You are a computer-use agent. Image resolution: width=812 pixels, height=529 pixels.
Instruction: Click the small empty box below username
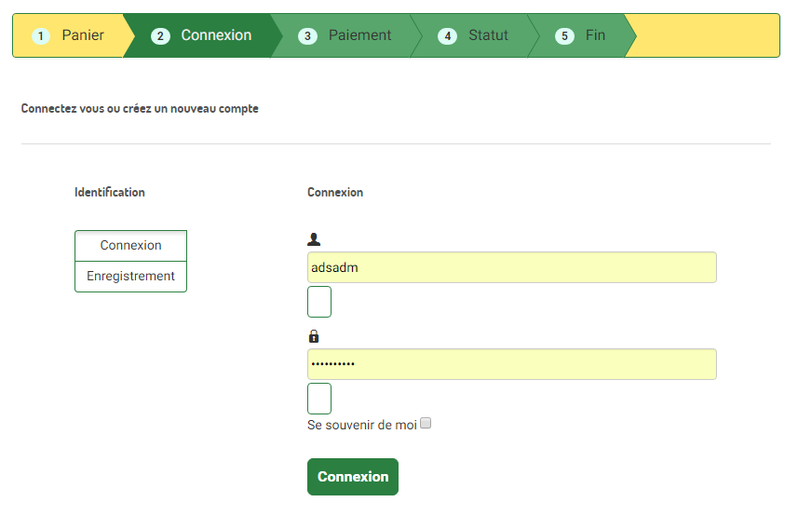point(319,302)
